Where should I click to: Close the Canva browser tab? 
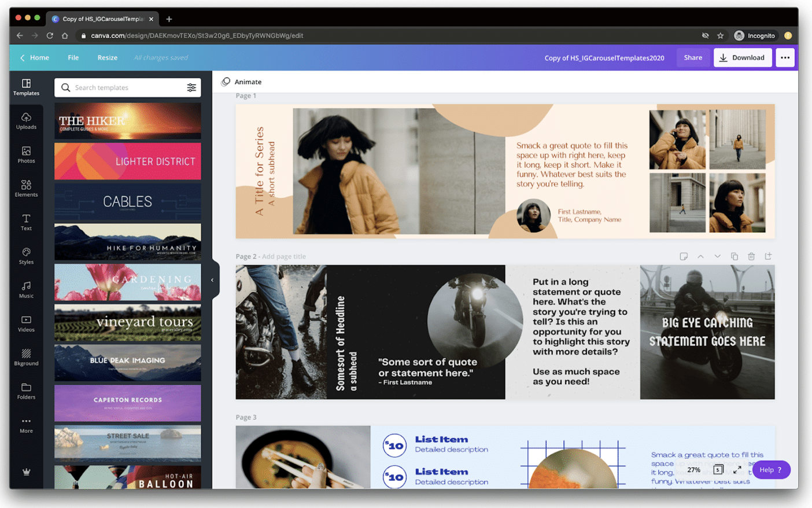point(151,19)
